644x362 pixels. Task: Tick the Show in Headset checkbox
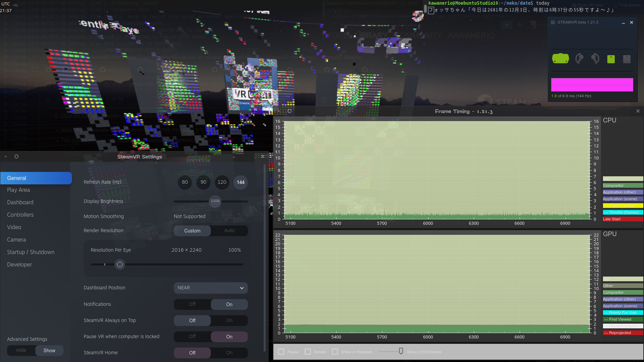pyautogui.click(x=335, y=352)
